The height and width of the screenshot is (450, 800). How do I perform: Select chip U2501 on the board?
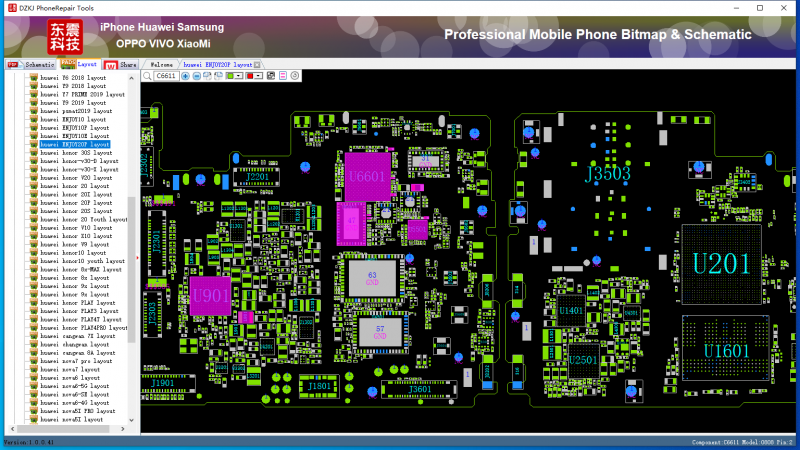pos(583,360)
